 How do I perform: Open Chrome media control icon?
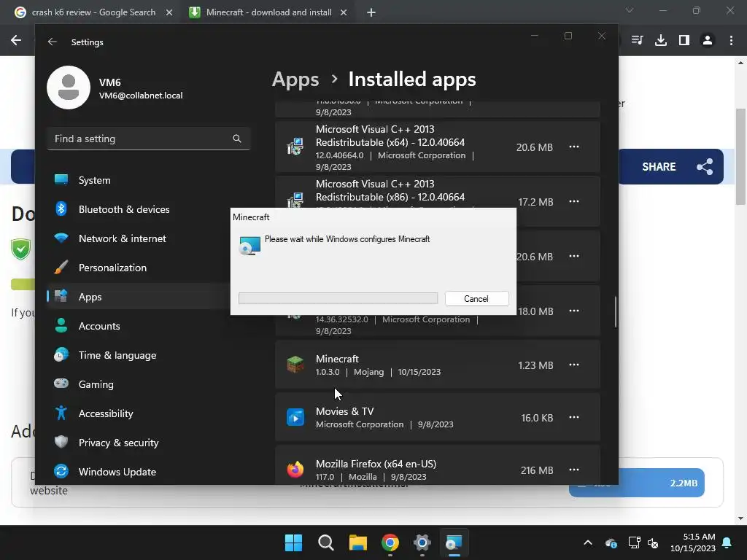[637, 40]
